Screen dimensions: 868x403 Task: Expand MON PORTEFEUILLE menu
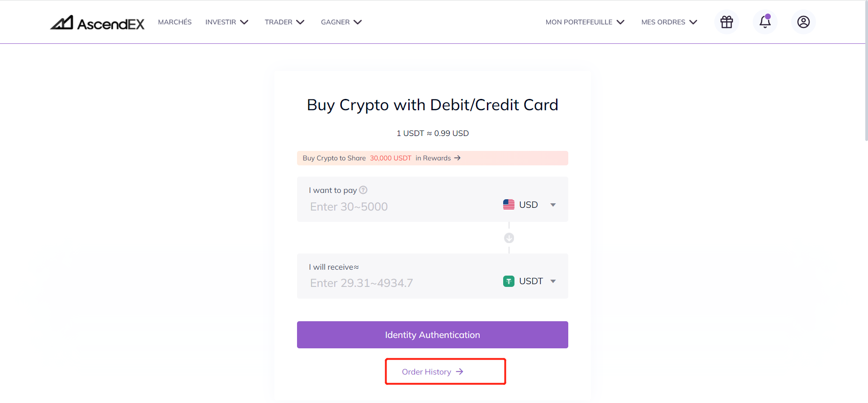(x=585, y=22)
